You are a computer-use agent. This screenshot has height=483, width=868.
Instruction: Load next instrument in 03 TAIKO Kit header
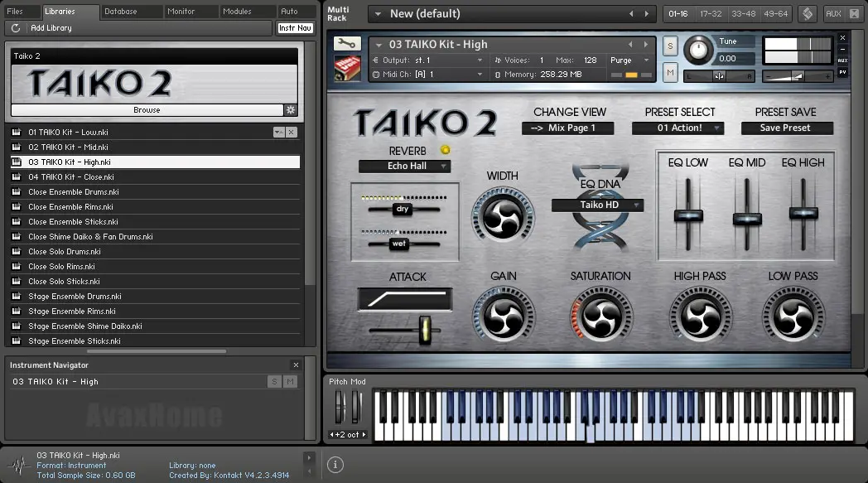tap(645, 44)
